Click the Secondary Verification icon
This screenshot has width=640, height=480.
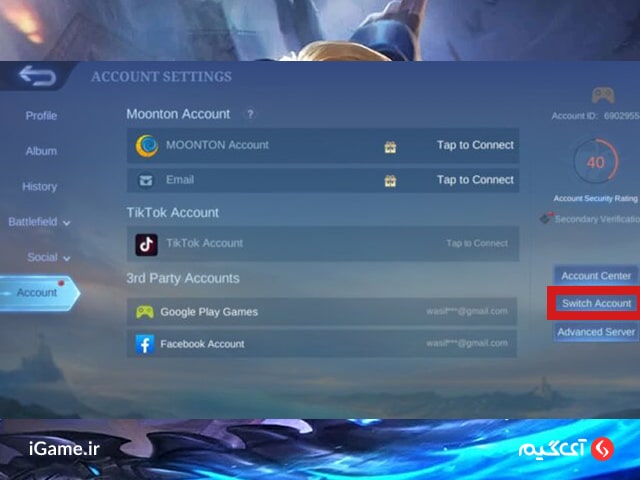click(546, 218)
